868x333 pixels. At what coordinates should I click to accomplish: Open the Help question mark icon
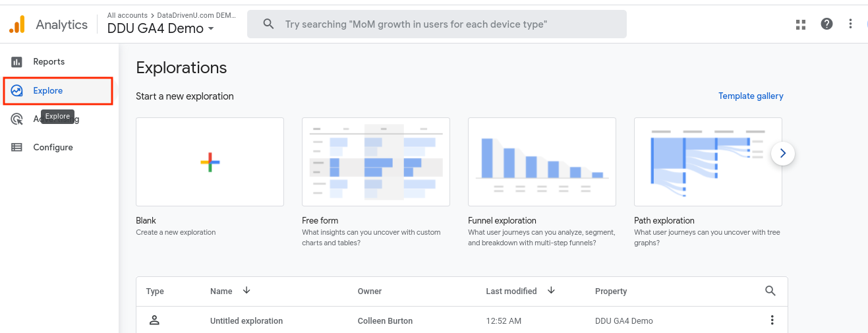click(826, 24)
